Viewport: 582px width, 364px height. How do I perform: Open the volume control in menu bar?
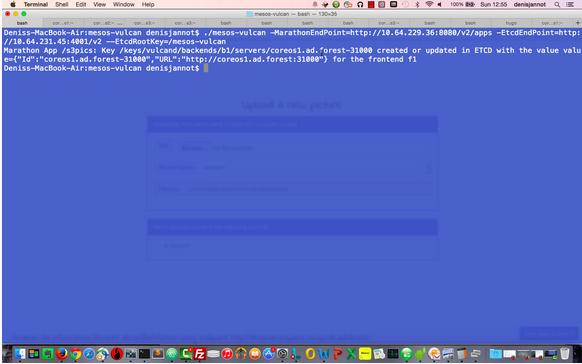click(440, 4)
